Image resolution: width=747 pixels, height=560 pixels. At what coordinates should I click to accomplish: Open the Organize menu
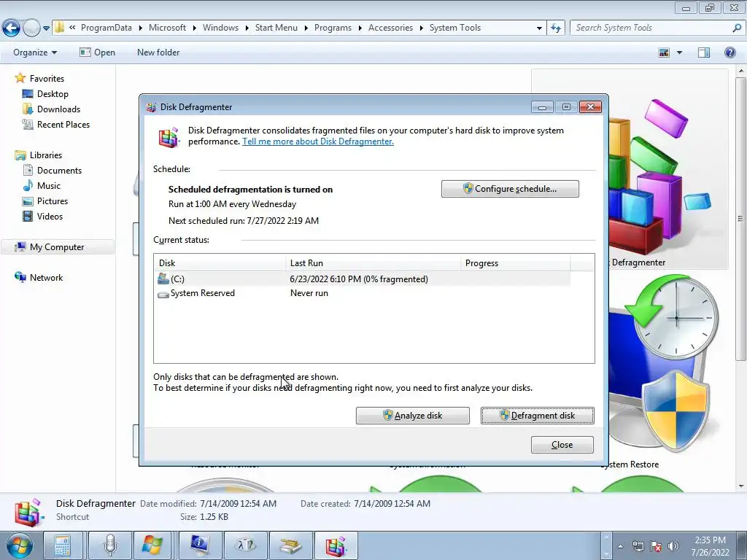coord(35,52)
